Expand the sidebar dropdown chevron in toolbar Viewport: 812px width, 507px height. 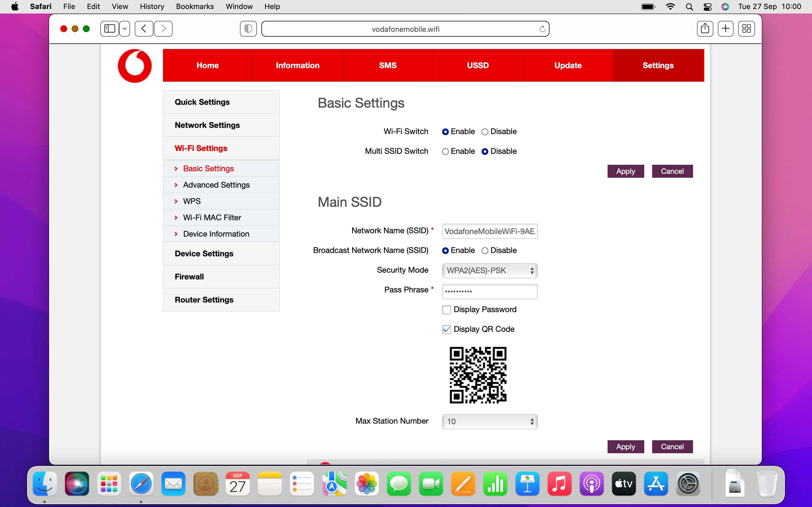click(125, 29)
